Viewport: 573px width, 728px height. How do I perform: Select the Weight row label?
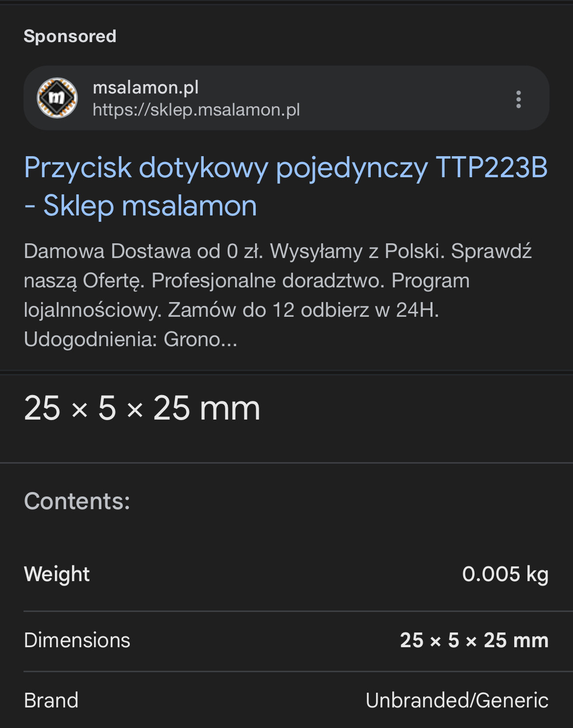(57, 574)
